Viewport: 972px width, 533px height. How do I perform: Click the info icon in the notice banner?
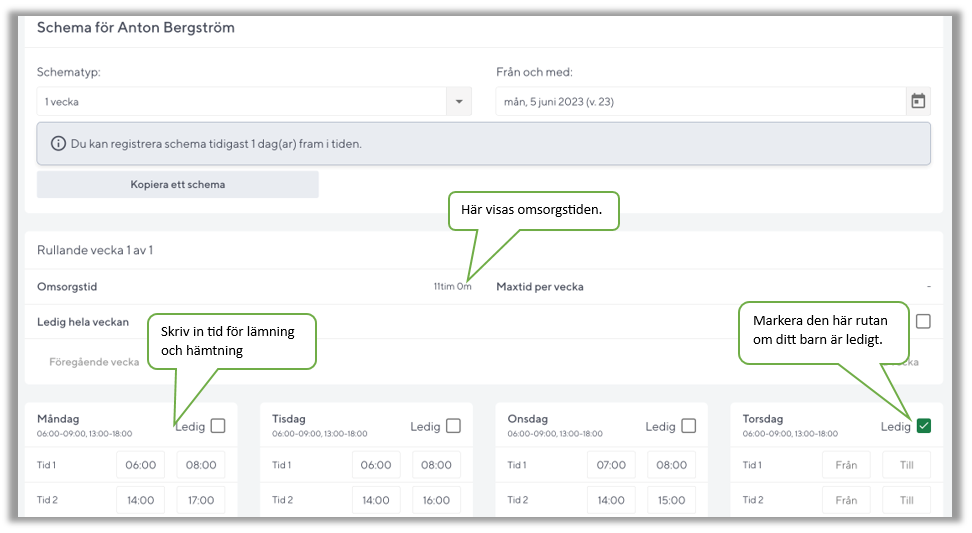[58, 144]
